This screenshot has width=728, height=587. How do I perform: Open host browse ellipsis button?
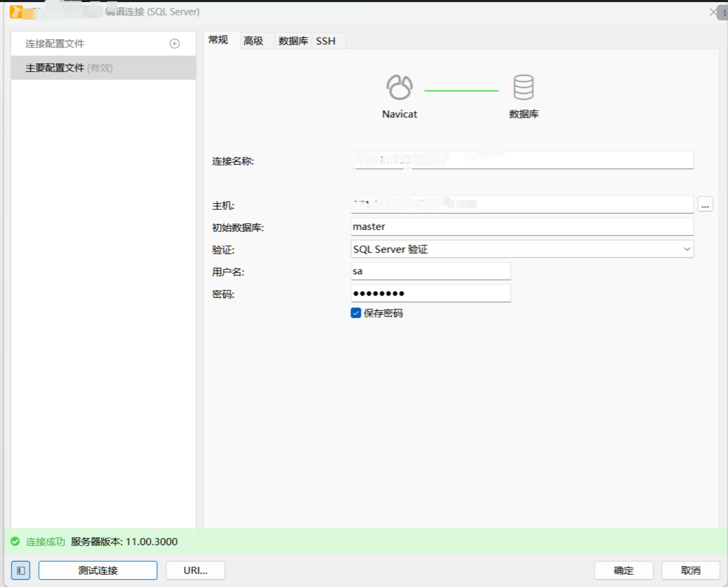[705, 205]
